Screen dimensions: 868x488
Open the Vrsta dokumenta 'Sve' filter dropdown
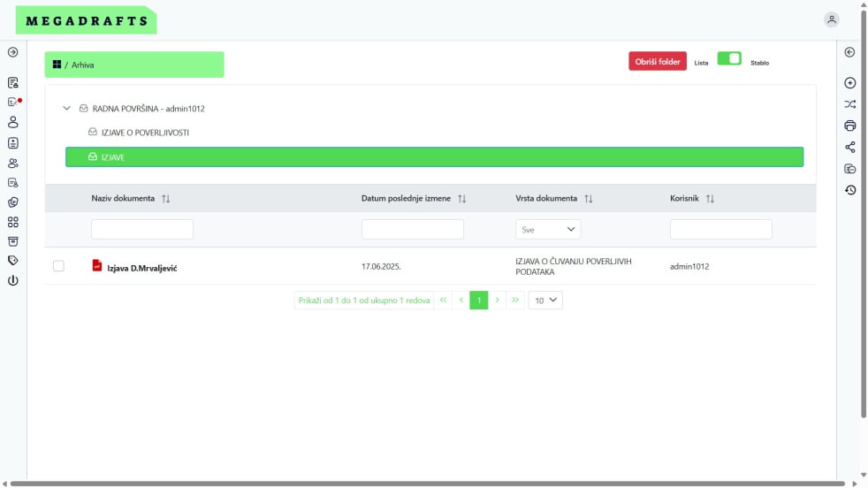click(547, 230)
